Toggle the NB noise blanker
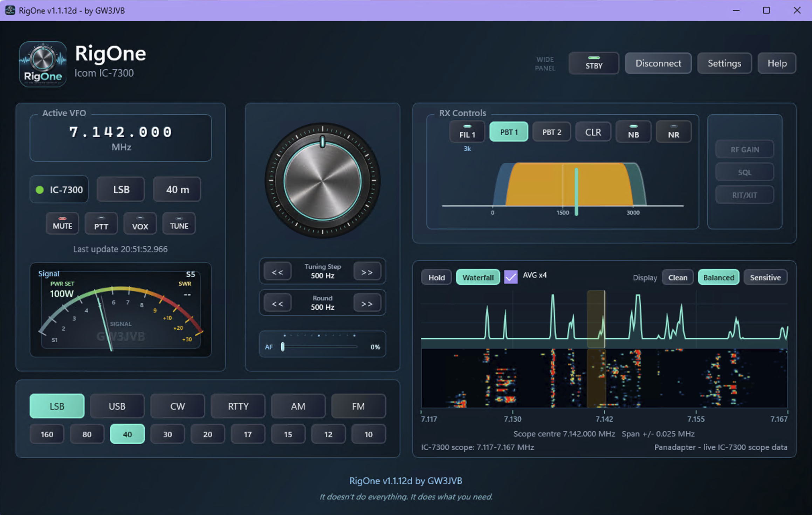 coord(633,132)
